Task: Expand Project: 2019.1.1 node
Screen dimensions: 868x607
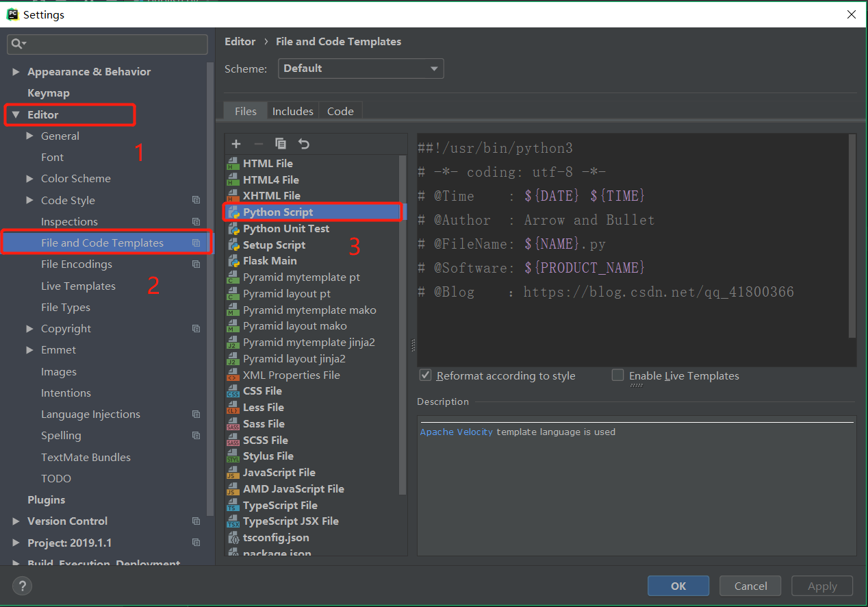Action: click(16, 543)
